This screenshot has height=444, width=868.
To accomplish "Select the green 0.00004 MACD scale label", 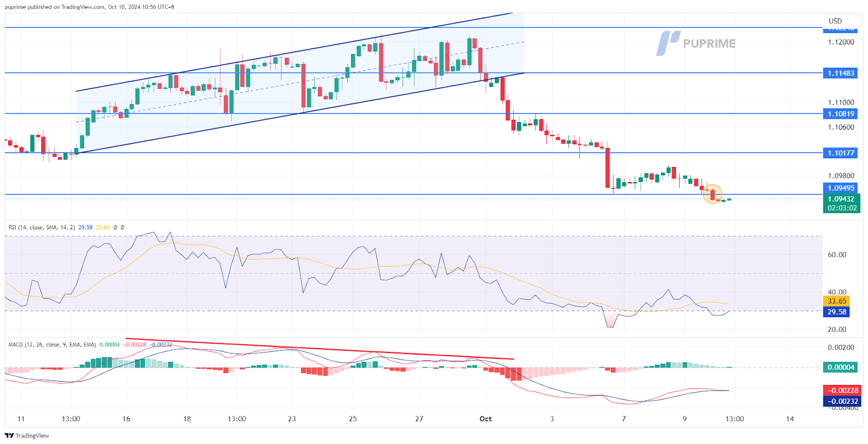I will tap(840, 367).
